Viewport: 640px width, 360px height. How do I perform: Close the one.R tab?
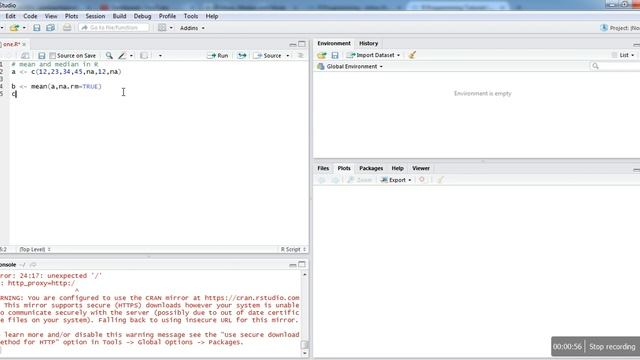(x=24, y=44)
